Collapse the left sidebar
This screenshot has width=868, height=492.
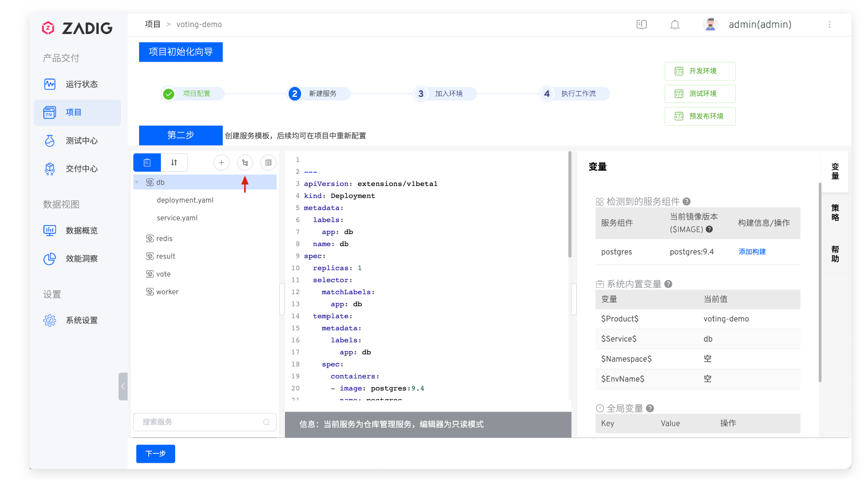coord(123,386)
